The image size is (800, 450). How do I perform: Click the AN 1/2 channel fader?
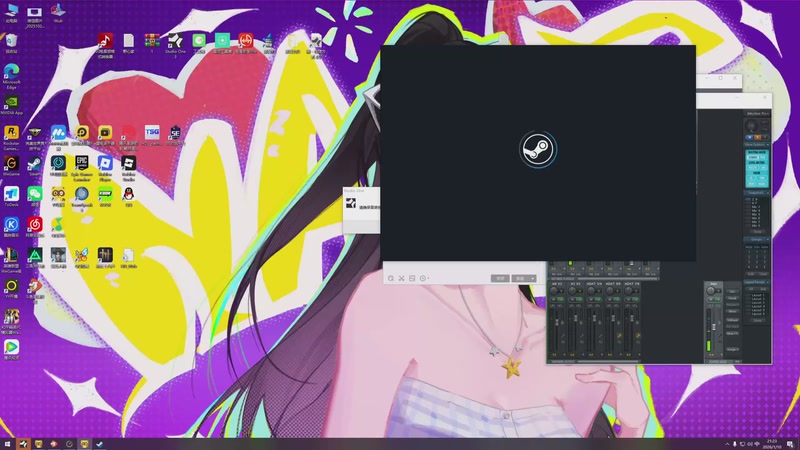[x=557, y=321]
